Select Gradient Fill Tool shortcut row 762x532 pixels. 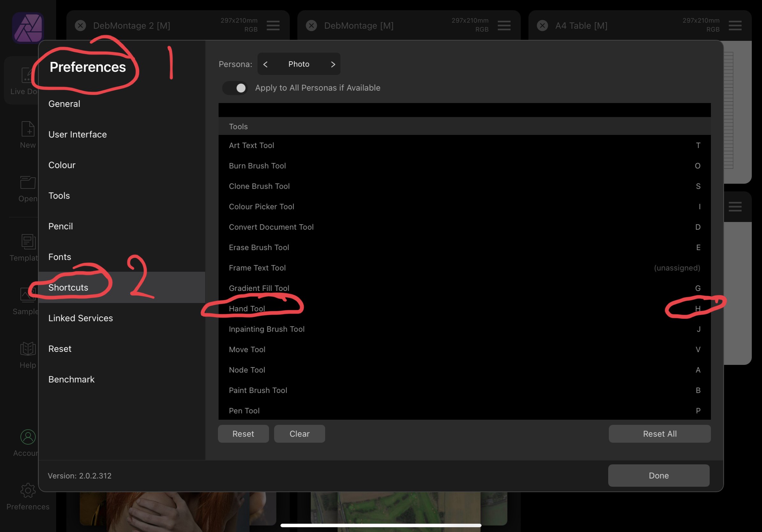tap(464, 288)
